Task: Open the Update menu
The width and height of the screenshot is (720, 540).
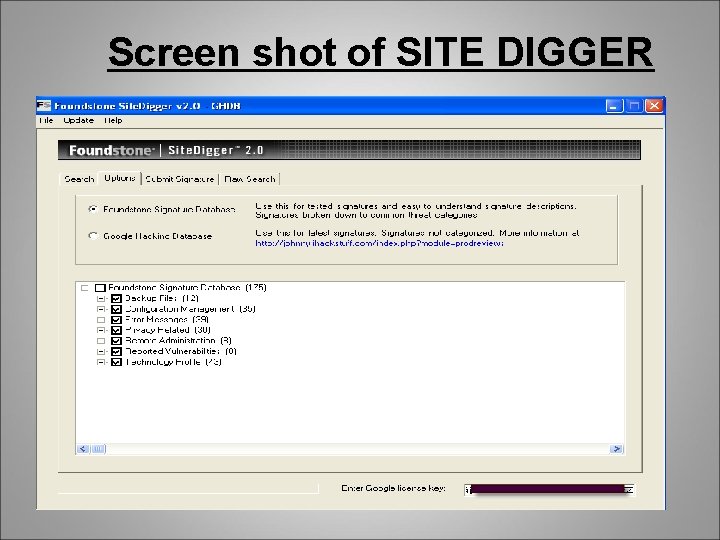Action: [x=79, y=120]
